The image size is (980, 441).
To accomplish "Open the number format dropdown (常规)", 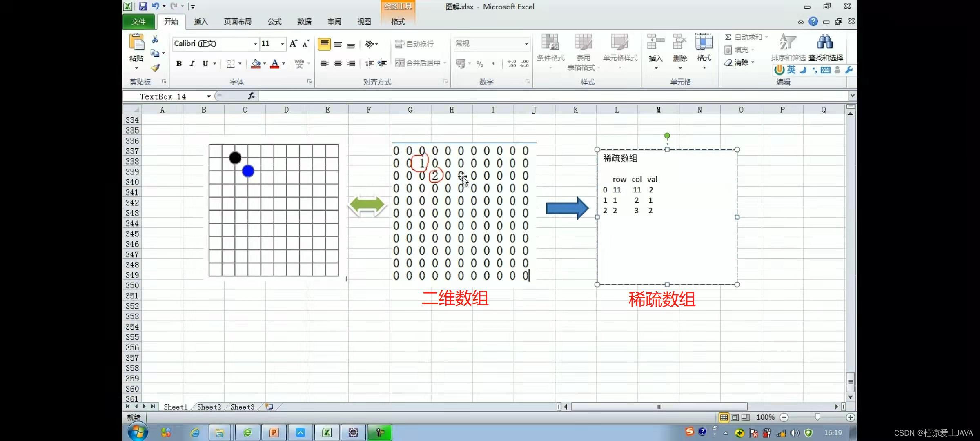I will pyautogui.click(x=526, y=44).
